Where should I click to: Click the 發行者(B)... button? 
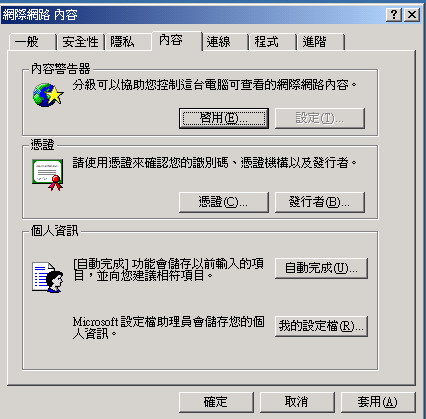[320, 202]
